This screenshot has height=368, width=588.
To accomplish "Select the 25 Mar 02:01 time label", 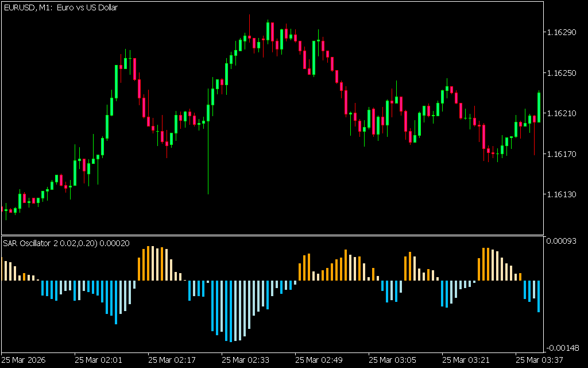I will click(98, 360).
